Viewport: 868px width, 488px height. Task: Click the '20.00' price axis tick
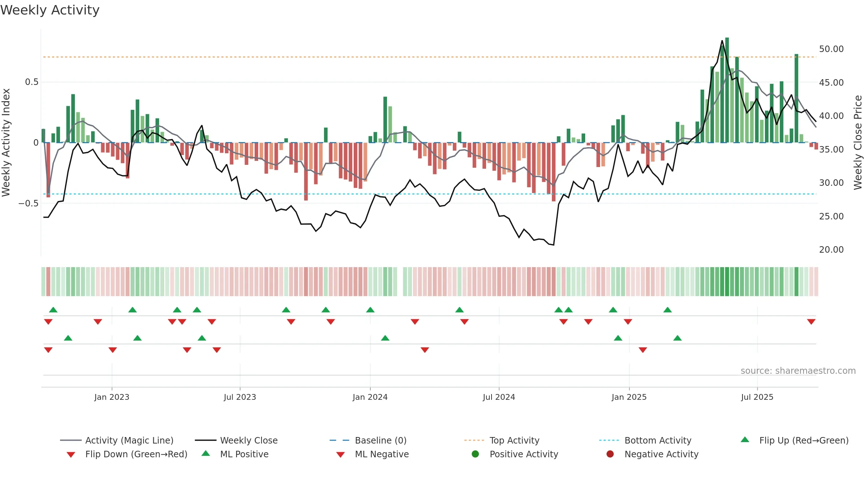pyautogui.click(x=831, y=249)
